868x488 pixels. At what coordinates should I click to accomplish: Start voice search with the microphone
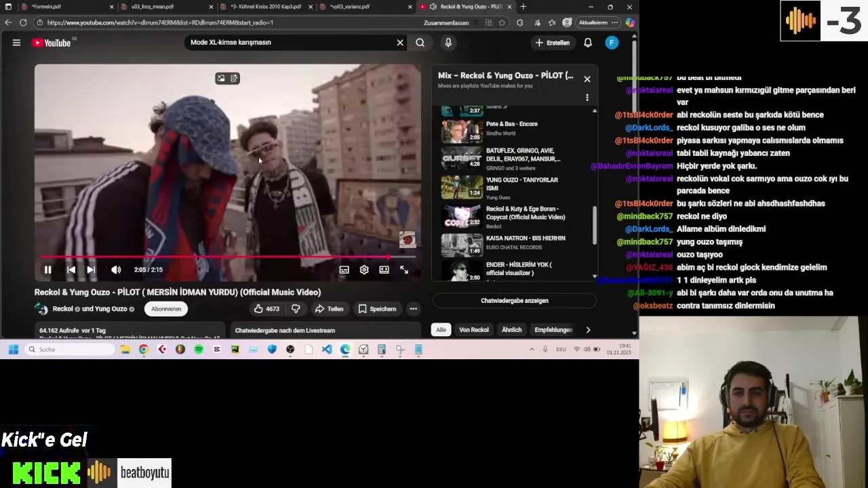coord(448,43)
